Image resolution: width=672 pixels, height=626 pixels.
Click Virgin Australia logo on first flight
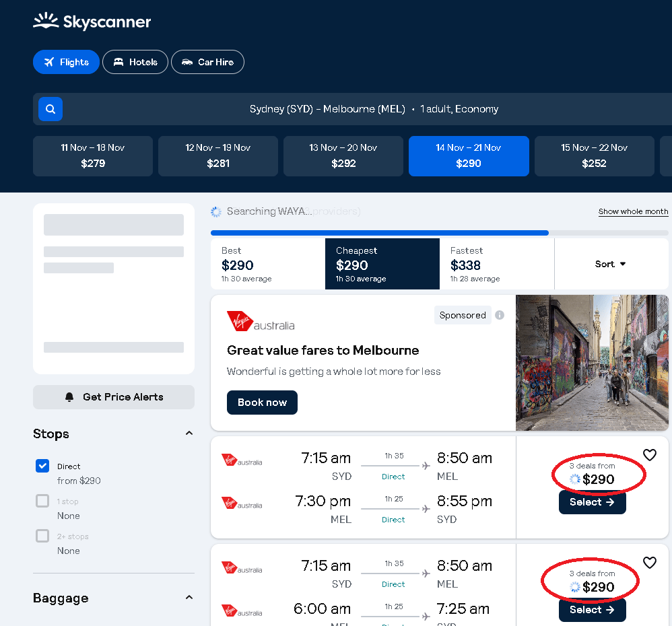[242, 461]
